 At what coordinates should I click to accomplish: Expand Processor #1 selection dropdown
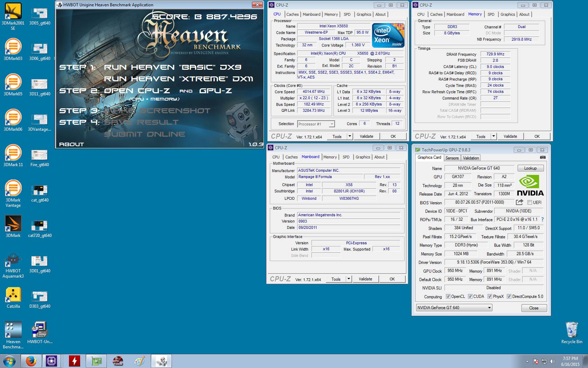tap(332, 124)
